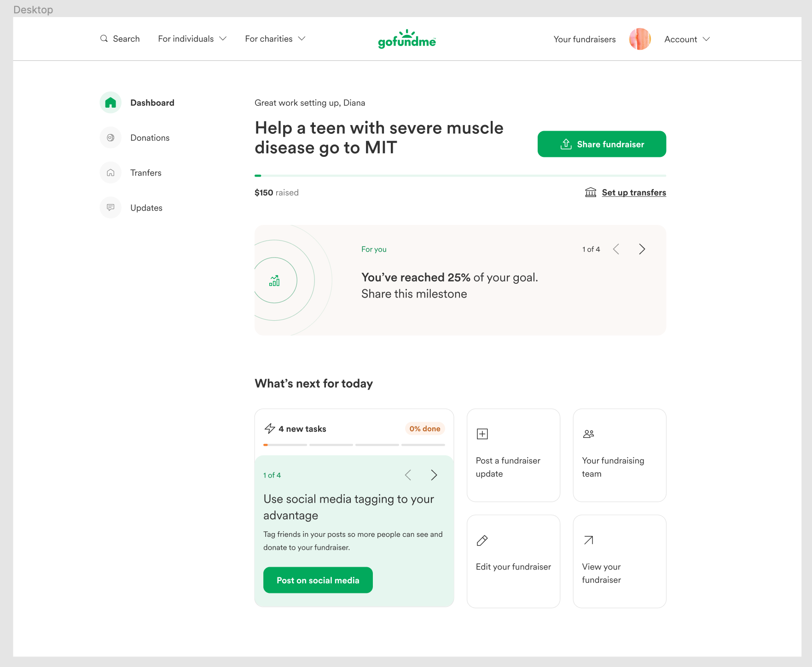
Task: Expand the For individuals dropdown
Action: [x=192, y=39]
